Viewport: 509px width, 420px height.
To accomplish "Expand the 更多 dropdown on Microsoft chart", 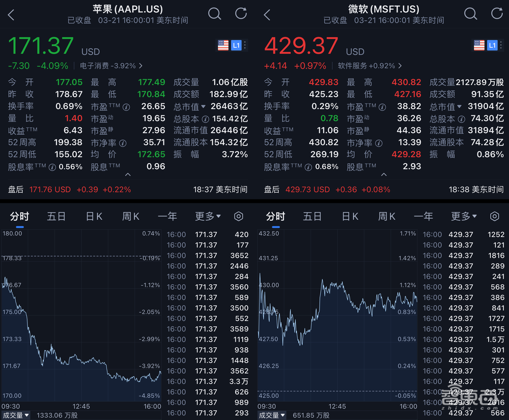I will tap(464, 217).
